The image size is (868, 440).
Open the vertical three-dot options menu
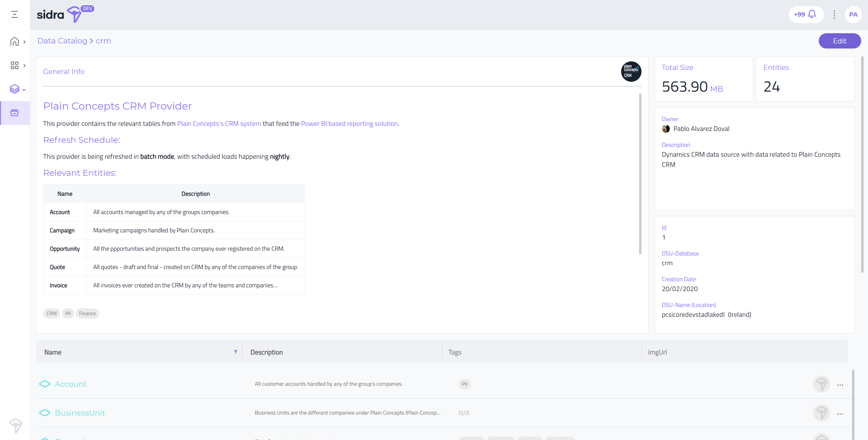coord(834,15)
